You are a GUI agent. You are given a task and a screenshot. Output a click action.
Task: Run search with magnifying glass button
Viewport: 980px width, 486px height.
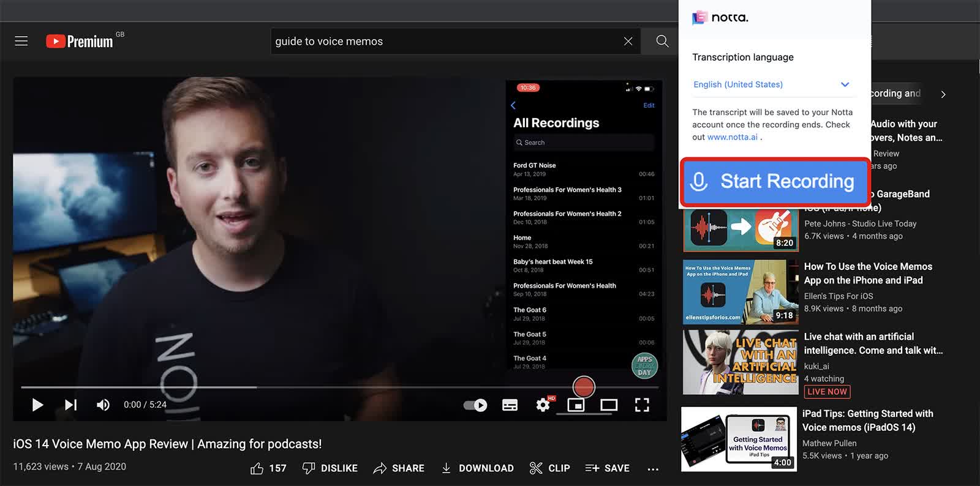662,41
